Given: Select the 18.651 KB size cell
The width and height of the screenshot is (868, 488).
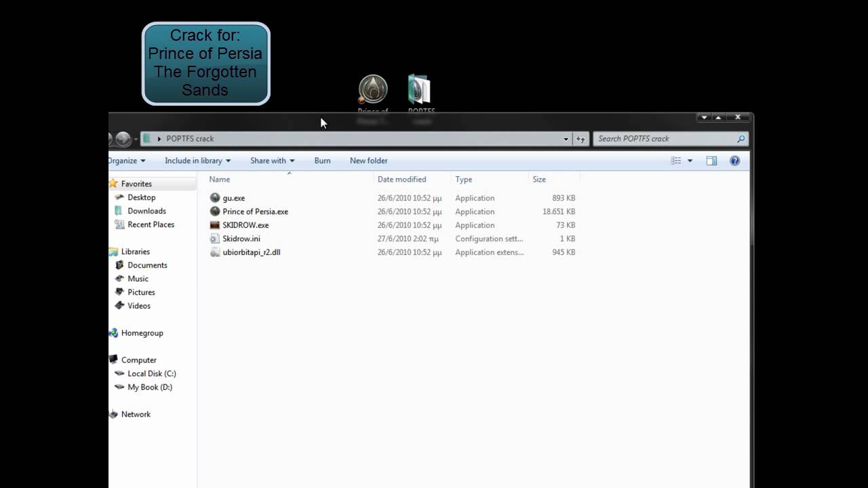Looking at the screenshot, I should [559, 211].
